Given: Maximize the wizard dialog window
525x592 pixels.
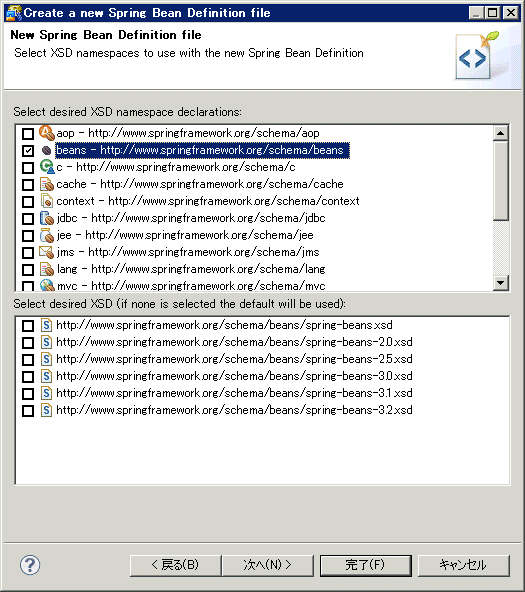Looking at the screenshot, I should [492, 13].
